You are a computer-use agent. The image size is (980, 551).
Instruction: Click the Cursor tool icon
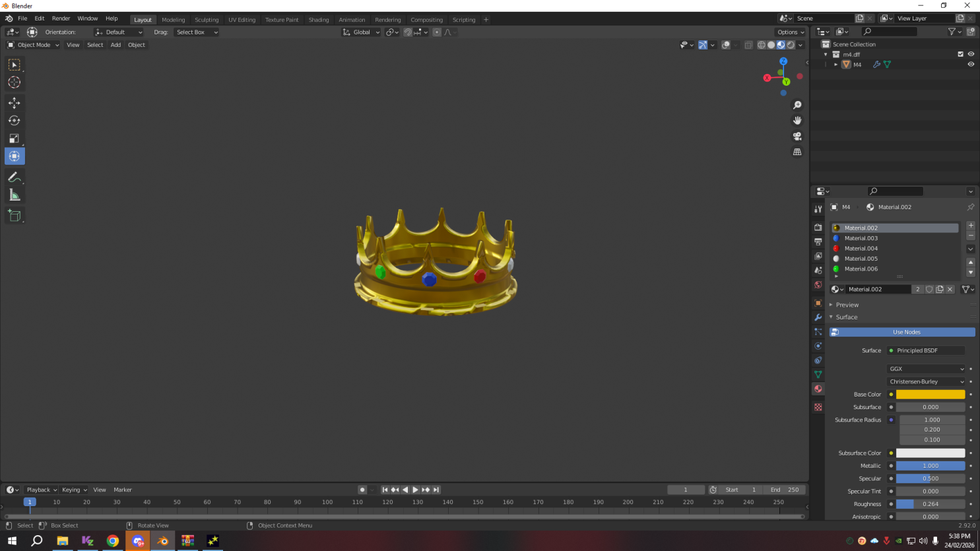pyautogui.click(x=14, y=82)
